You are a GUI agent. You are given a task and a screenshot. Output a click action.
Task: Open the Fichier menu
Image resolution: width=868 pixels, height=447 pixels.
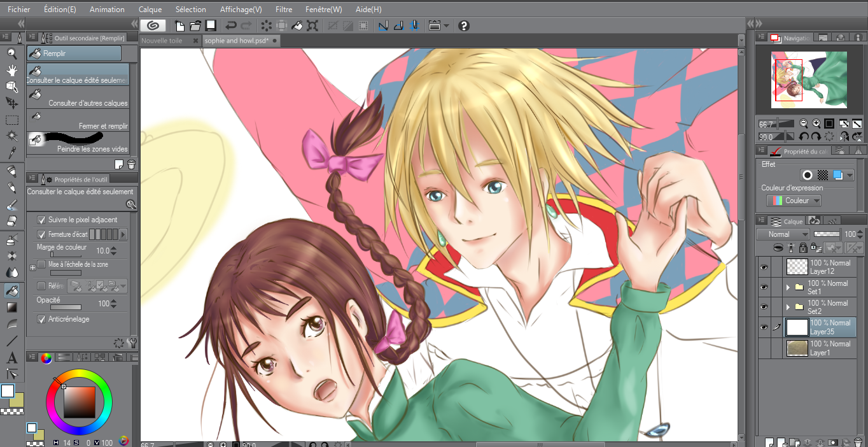pos(19,10)
